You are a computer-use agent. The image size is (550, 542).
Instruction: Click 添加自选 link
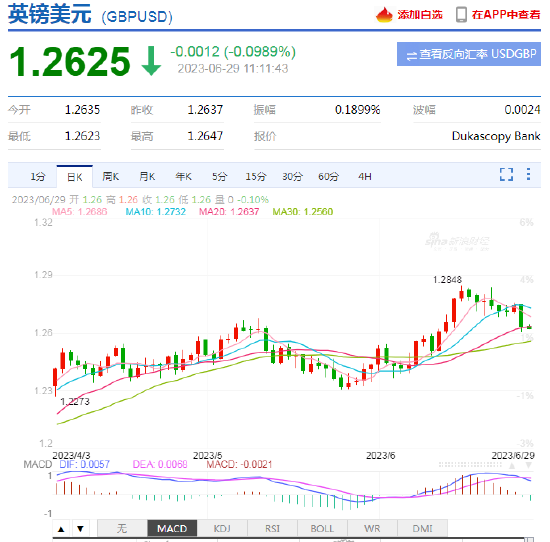[x=420, y=15]
